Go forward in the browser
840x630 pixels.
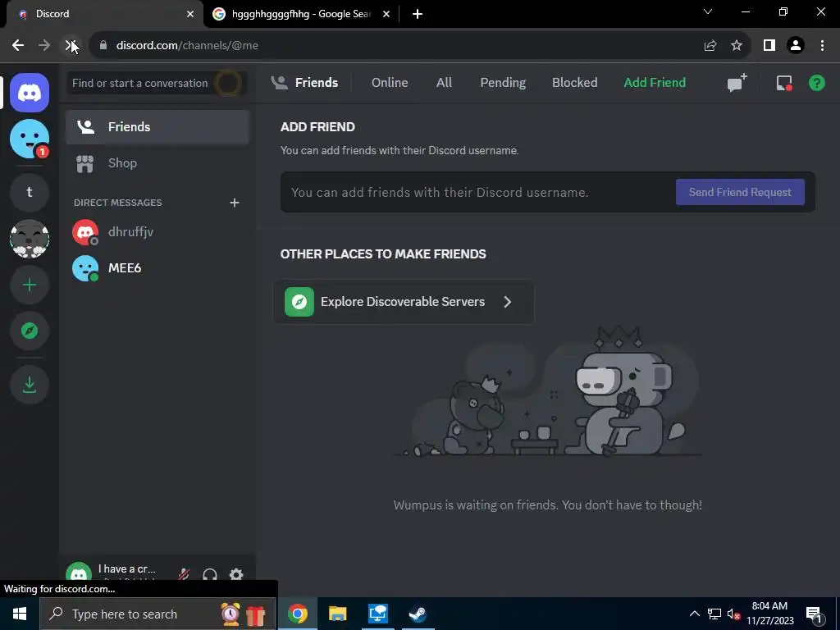(44, 46)
